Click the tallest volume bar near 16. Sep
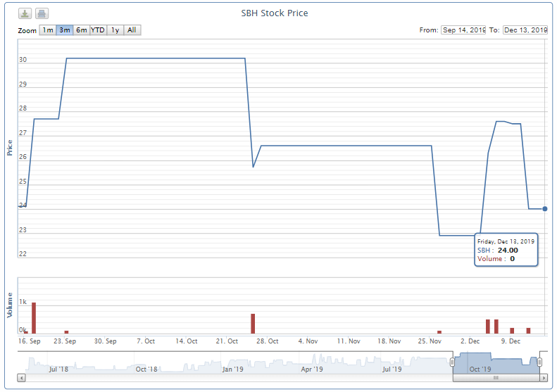 tap(34, 318)
